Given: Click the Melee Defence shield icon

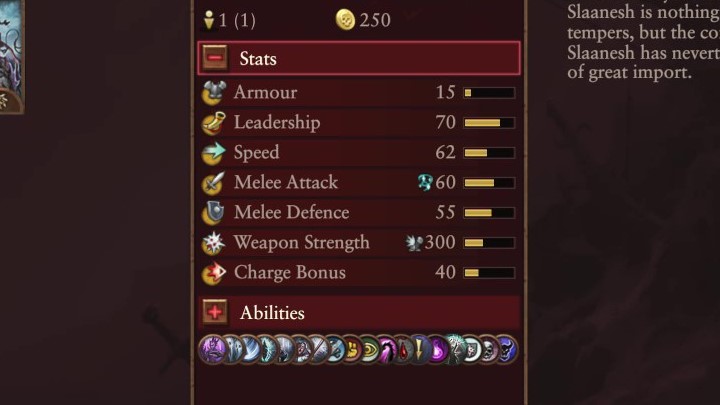Looking at the screenshot, I should click(x=214, y=213).
